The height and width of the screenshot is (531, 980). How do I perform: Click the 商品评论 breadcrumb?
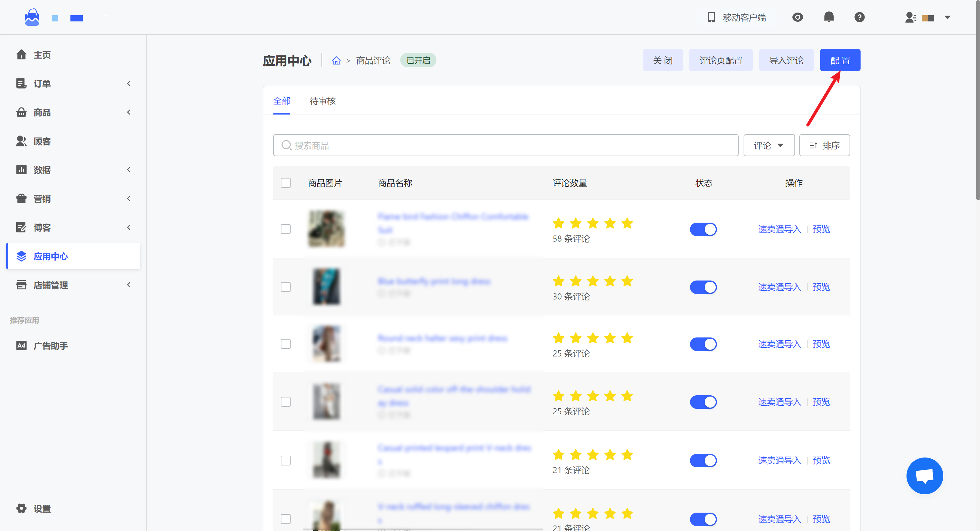(x=373, y=60)
